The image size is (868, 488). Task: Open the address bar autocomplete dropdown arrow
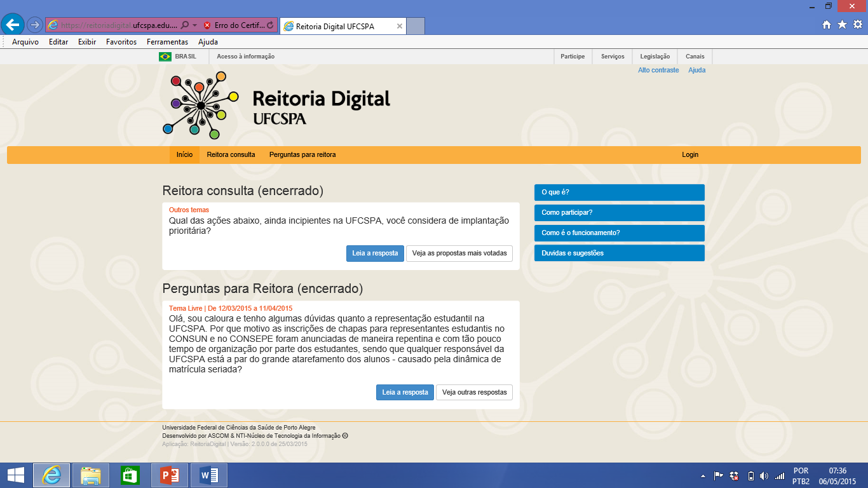[x=194, y=25]
